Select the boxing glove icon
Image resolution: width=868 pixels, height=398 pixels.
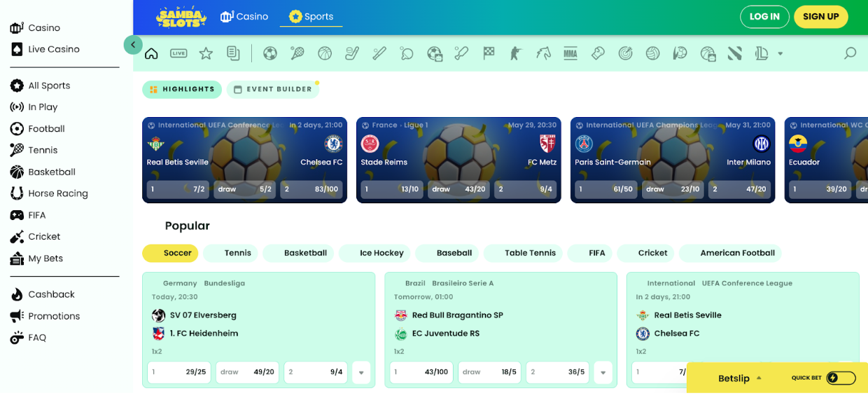[x=598, y=53]
